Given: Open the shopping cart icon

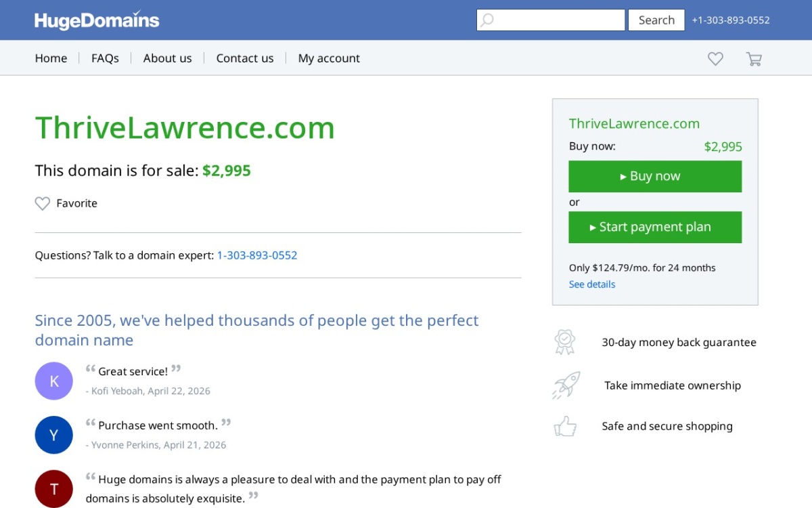Looking at the screenshot, I should pos(754,59).
